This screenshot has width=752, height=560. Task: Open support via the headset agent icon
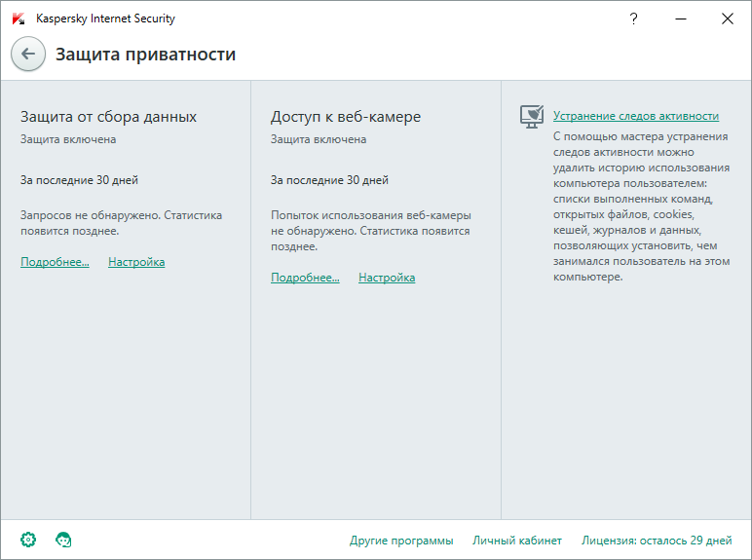tap(63, 540)
